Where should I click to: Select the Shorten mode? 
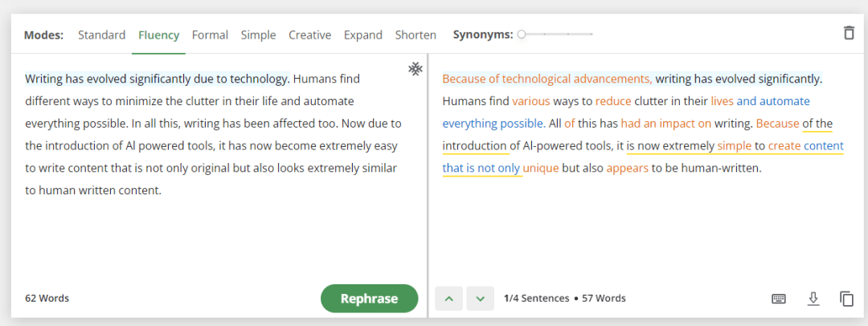point(416,35)
